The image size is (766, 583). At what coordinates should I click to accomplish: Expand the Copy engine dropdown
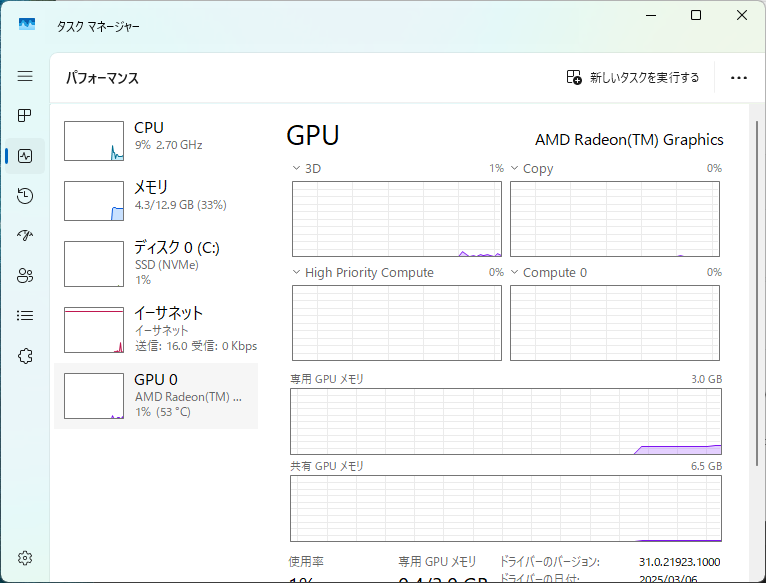click(x=515, y=168)
